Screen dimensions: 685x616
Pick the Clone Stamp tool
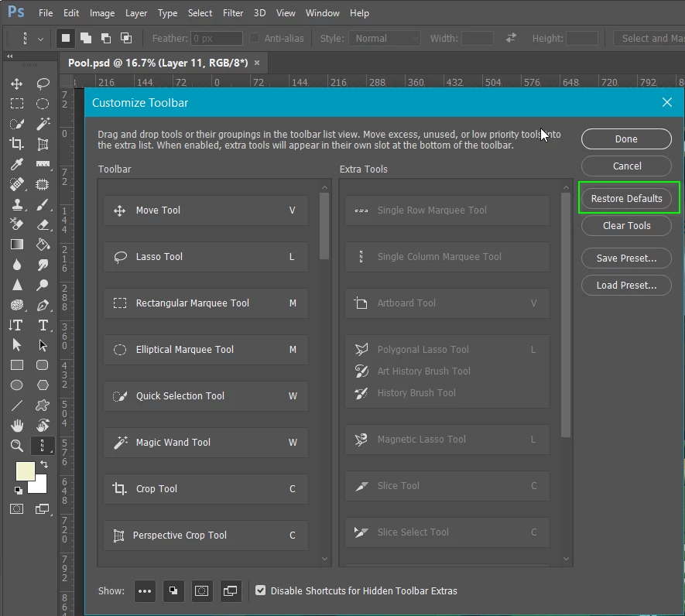click(16, 204)
